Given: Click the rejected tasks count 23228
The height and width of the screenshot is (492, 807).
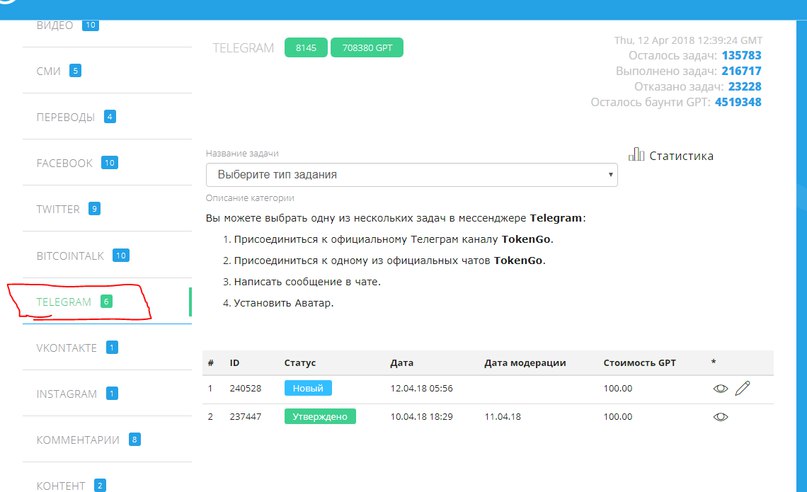Looking at the screenshot, I should 745,86.
